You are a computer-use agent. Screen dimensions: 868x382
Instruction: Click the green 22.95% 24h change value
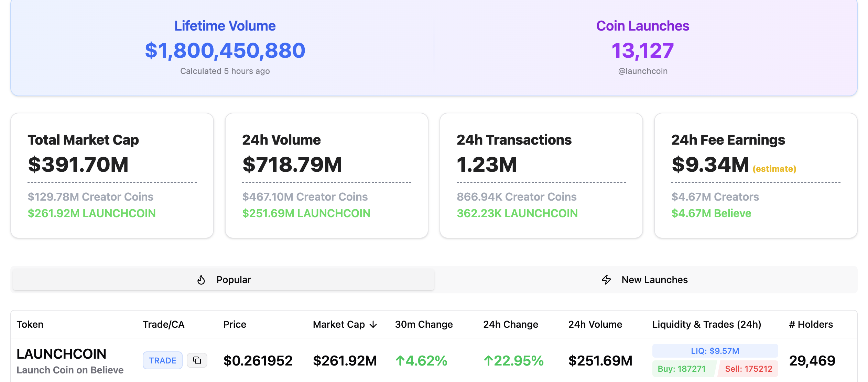tap(512, 360)
